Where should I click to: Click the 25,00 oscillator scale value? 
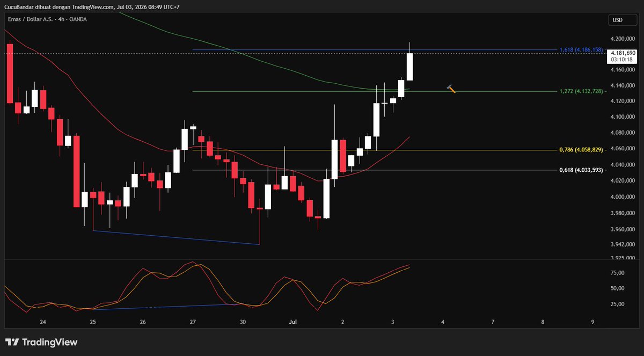[x=618, y=304]
